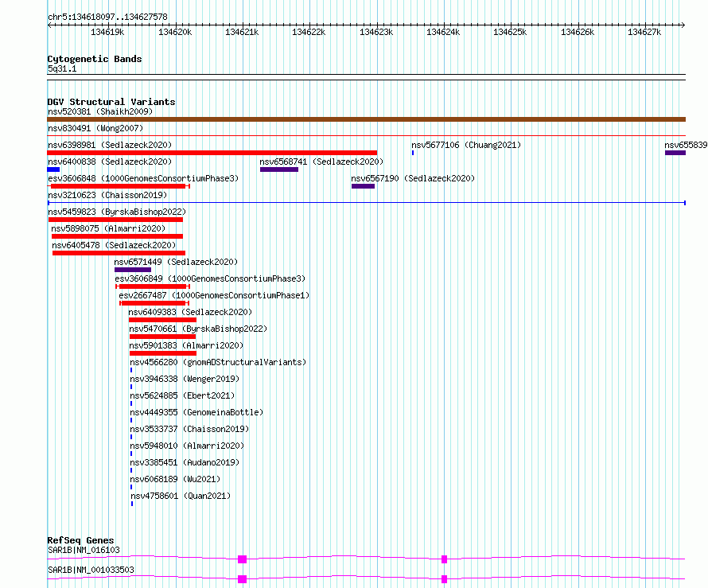The height and width of the screenshot is (588, 708).
Task: Open the nsv6068189 (Wu2021) label
Action: [175, 479]
